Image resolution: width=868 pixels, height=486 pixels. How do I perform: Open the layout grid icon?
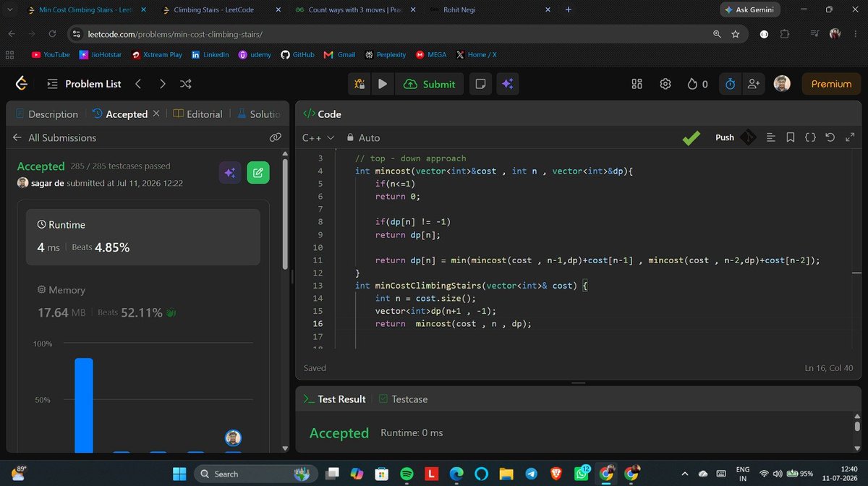point(637,84)
